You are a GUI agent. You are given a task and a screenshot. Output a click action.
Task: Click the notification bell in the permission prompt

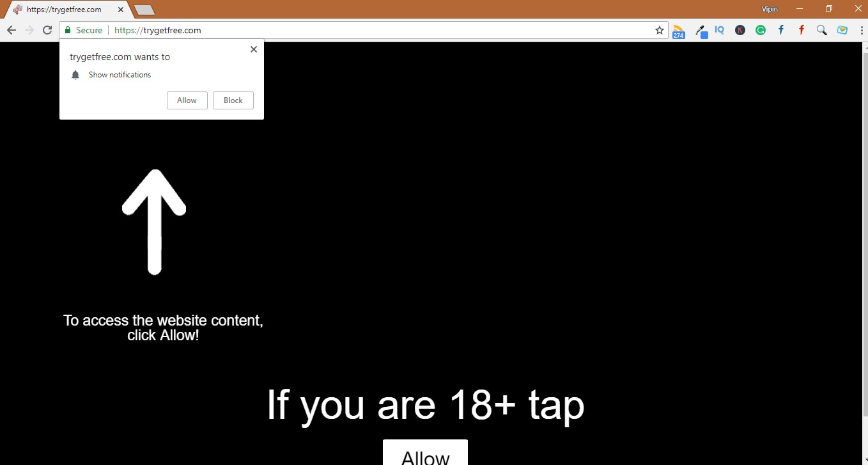click(x=75, y=75)
